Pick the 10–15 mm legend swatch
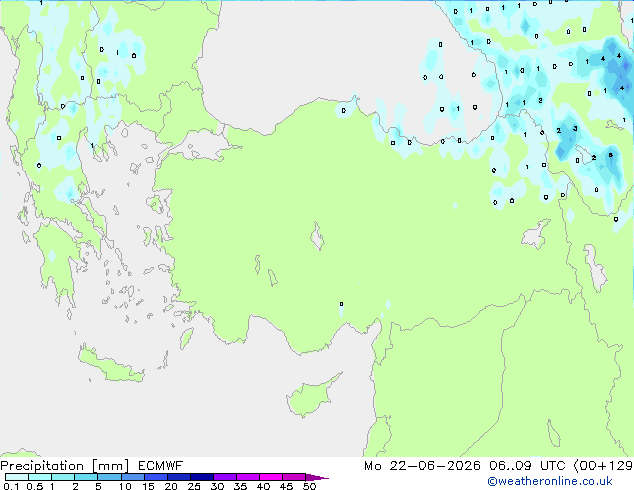The height and width of the screenshot is (490, 634). point(132,477)
